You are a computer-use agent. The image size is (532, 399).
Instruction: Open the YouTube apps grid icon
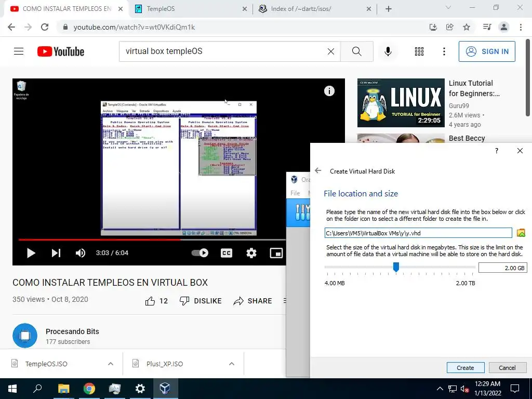coord(419,51)
